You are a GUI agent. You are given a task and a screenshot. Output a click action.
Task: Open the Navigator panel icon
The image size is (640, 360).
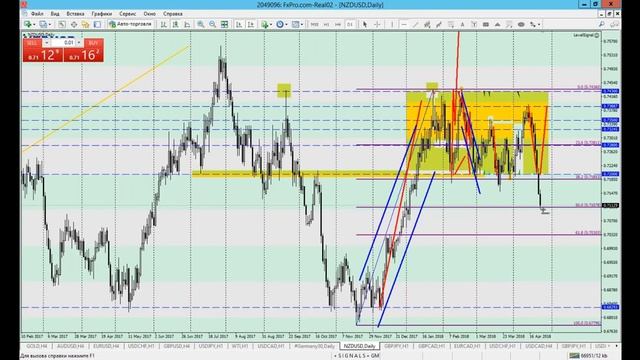[85, 24]
